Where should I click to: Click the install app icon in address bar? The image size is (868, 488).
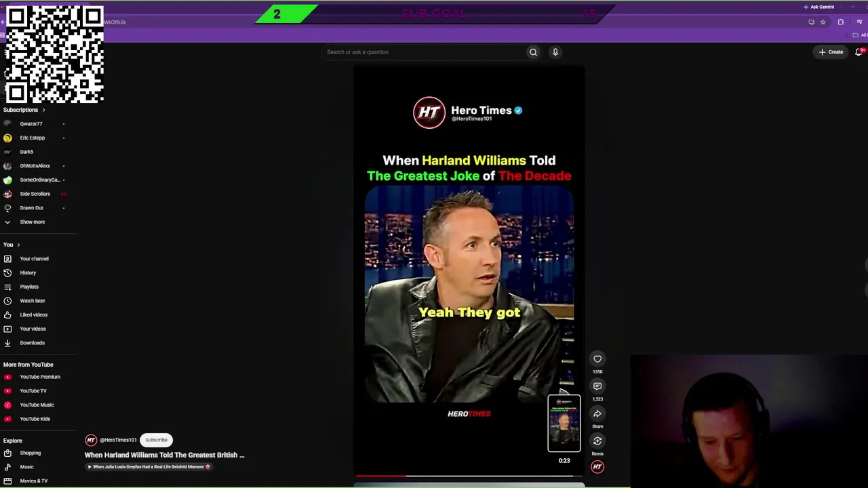tap(812, 22)
